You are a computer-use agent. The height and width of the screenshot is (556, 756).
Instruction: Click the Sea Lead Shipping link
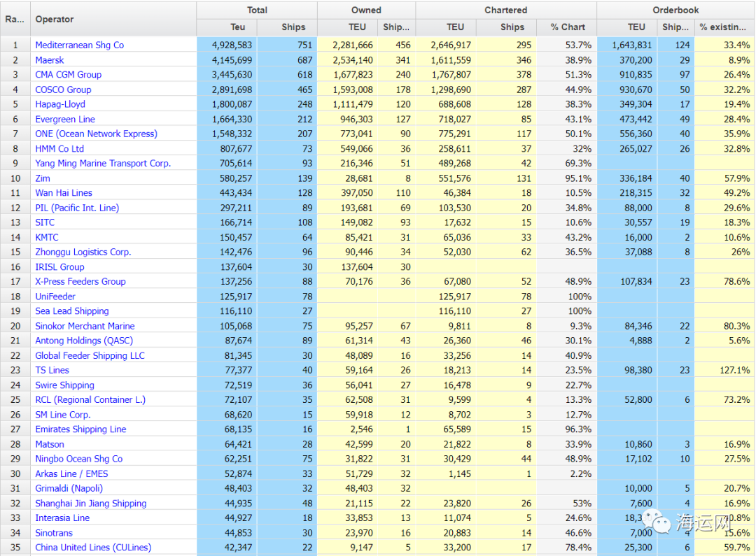[x=72, y=311]
